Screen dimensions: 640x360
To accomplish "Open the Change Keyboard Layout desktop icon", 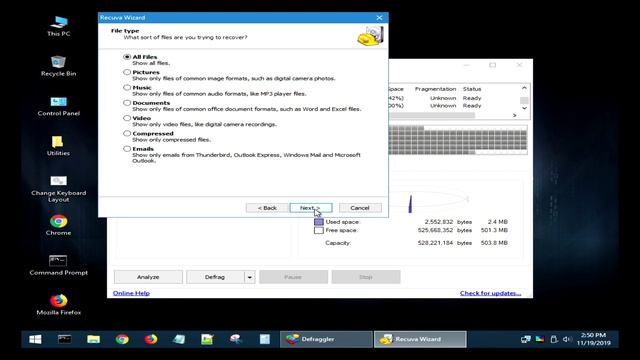I will [x=58, y=189].
